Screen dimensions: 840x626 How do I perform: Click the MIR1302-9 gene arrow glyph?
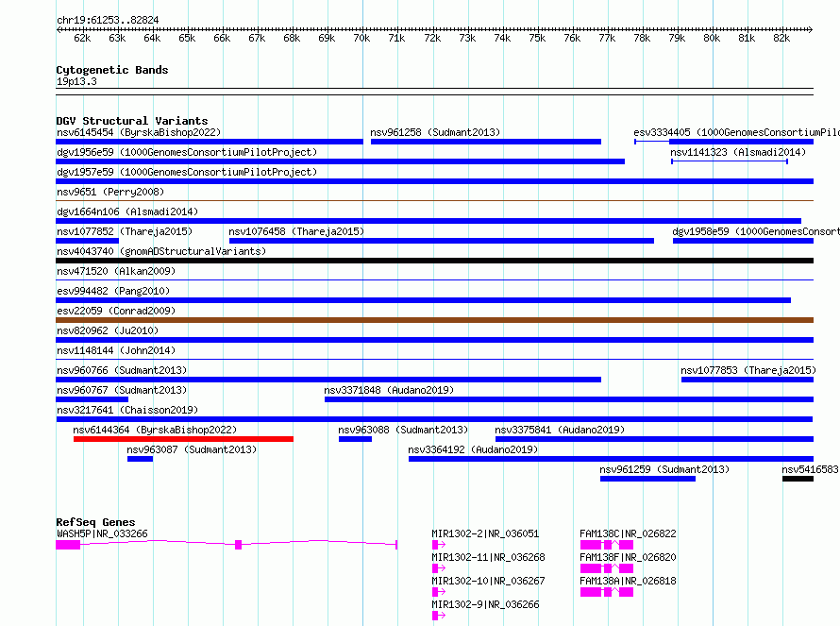[x=438, y=616]
